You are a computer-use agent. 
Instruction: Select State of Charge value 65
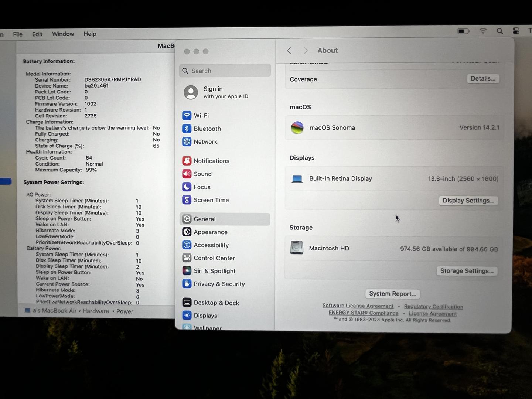point(156,146)
